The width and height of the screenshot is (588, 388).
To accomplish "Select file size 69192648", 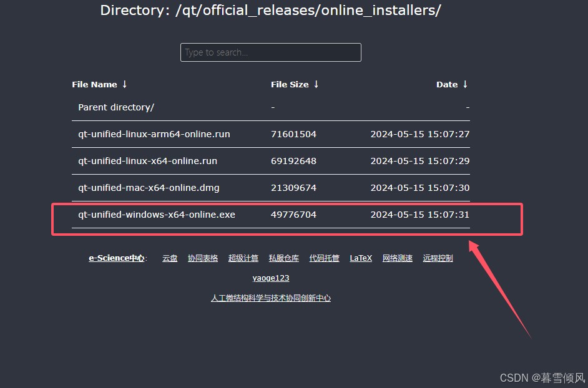I will pos(293,161).
